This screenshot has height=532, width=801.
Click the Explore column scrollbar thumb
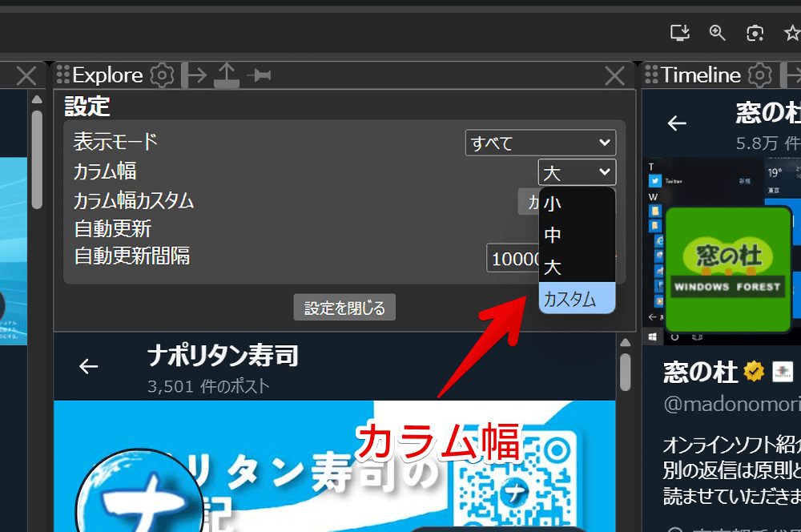[x=625, y=372]
